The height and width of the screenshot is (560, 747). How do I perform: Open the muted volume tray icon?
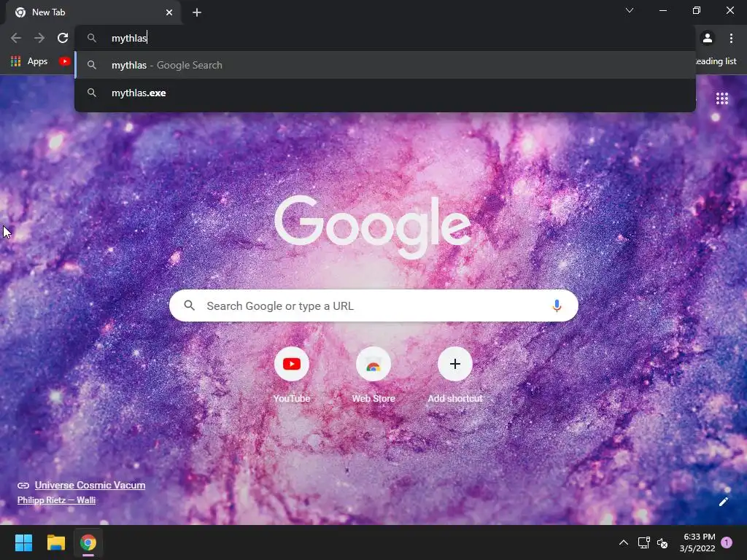[662, 542]
